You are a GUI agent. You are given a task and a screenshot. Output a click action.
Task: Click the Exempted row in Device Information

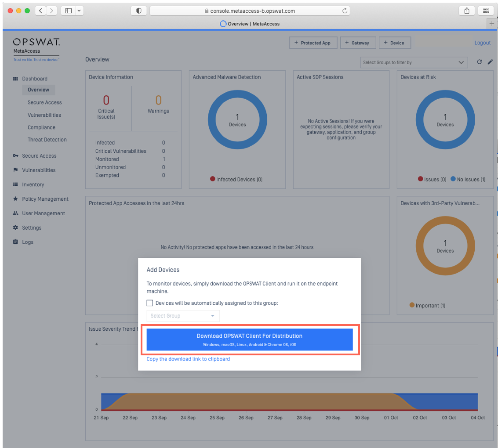point(130,175)
